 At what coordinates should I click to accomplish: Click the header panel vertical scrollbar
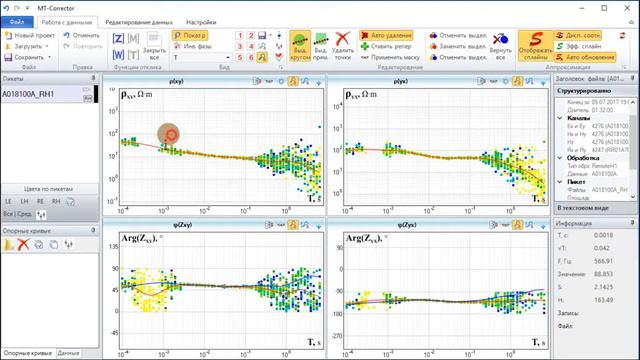click(x=633, y=149)
